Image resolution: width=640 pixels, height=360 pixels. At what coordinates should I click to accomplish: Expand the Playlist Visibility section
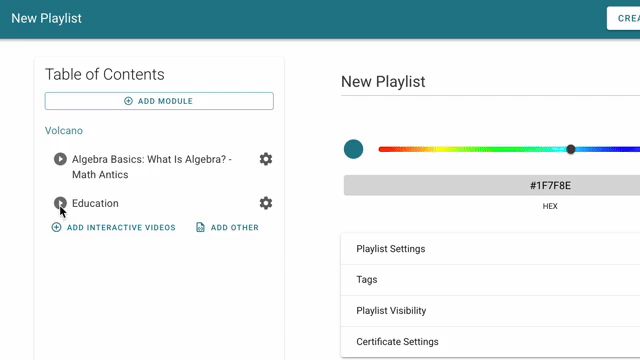(x=490, y=311)
